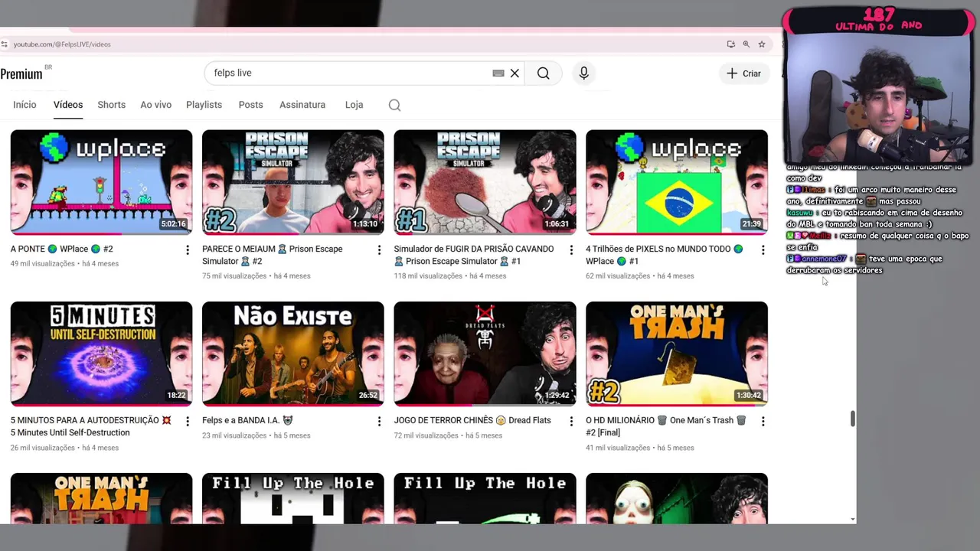This screenshot has height=551, width=980.
Task: Open options menu for Simulador de FUGIR DA PRISÃO
Action: [x=571, y=250]
